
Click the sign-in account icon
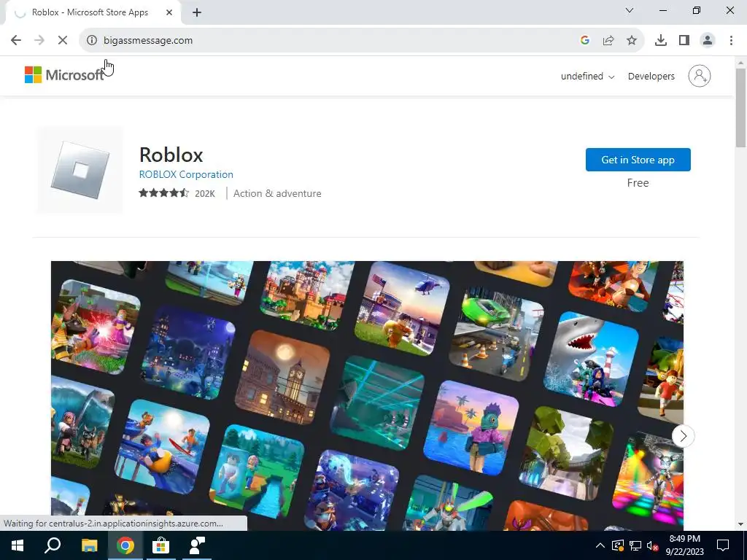pos(700,76)
